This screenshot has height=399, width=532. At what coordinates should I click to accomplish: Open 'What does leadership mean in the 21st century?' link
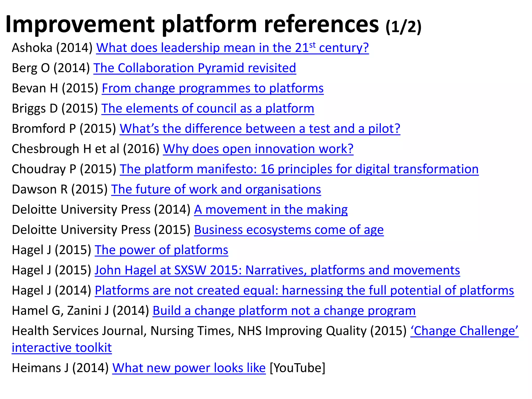[x=232, y=48]
